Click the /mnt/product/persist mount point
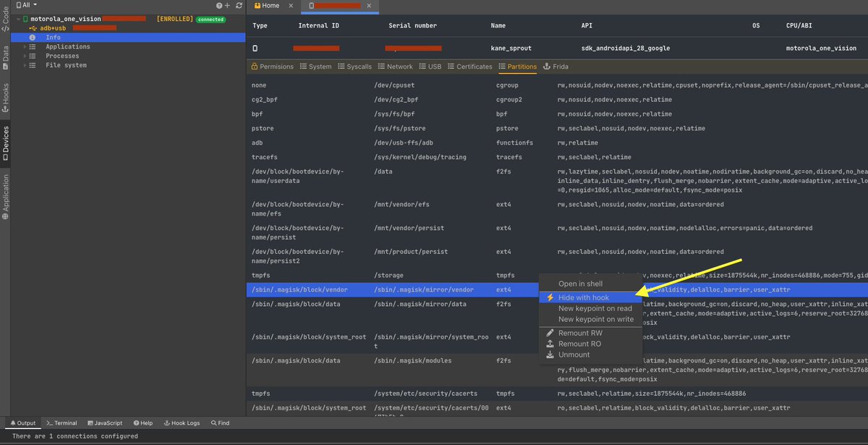This screenshot has height=445, width=868. [x=411, y=252]
